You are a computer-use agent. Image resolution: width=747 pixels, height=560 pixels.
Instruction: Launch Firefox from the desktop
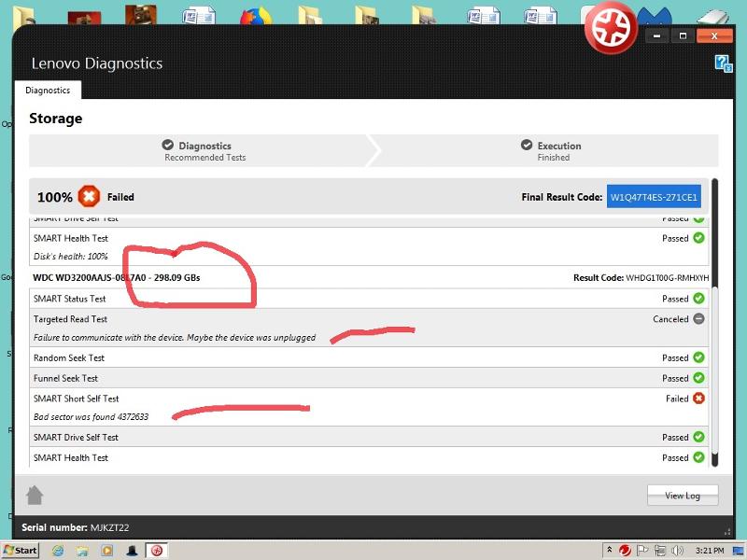(x=254, y=11)
